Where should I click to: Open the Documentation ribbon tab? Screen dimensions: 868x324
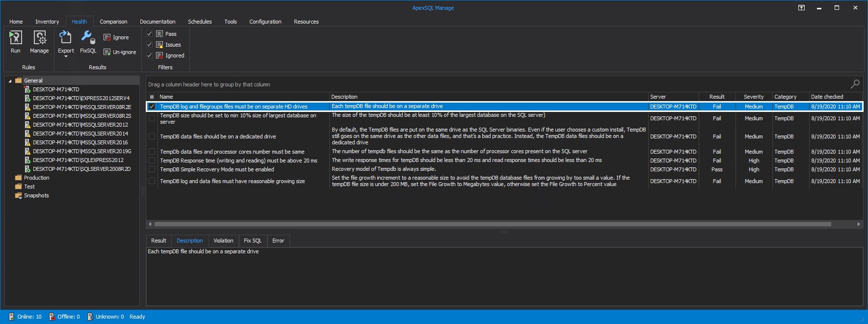(158, 22)
